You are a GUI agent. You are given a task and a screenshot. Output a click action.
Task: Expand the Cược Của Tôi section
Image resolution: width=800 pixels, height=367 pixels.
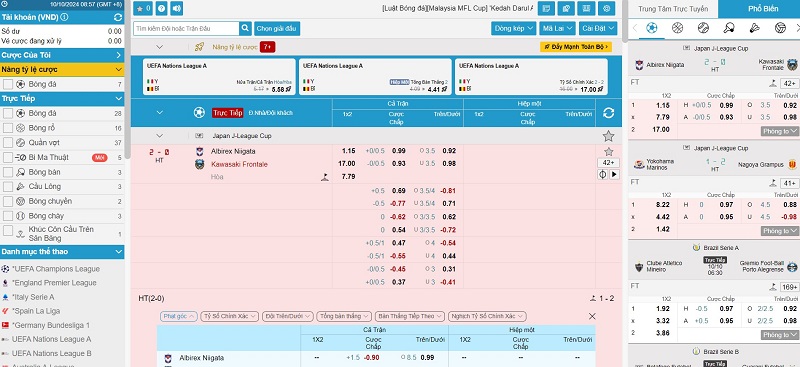(62, 55)
